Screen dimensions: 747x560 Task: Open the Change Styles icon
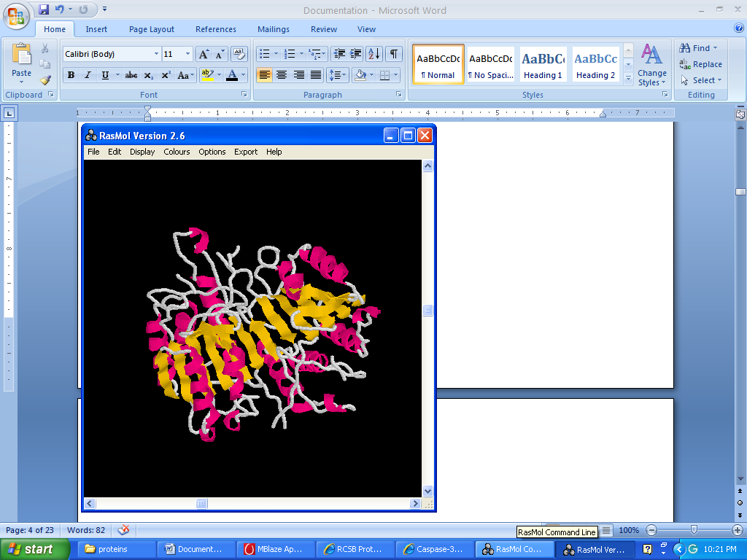pos(651,64)
